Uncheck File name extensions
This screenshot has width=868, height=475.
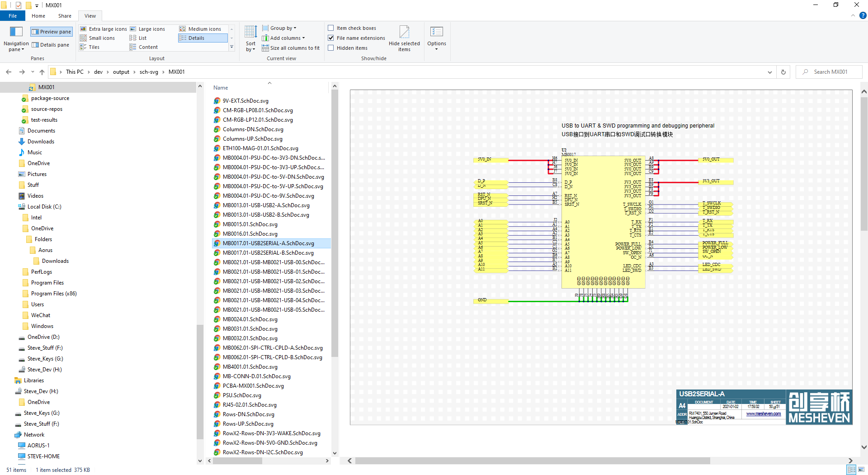331,38
